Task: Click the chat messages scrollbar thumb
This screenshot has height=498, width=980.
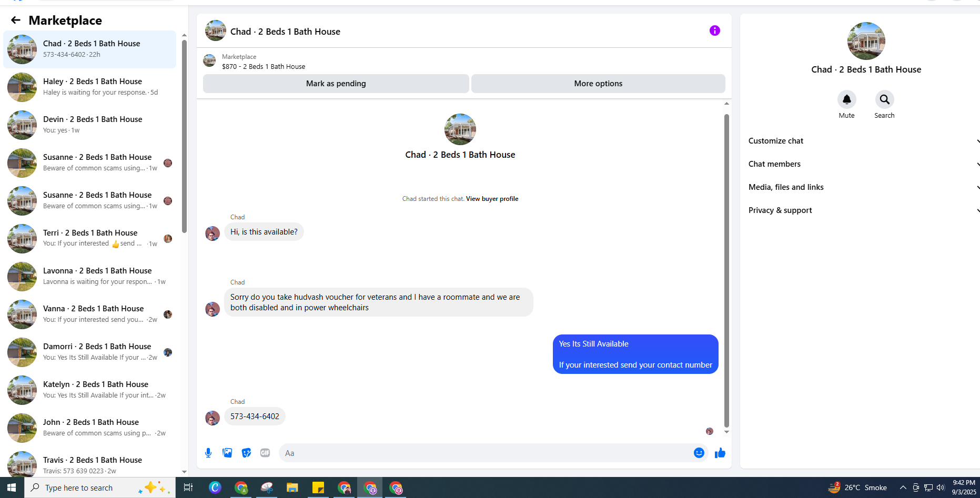Action: (726, 270)
